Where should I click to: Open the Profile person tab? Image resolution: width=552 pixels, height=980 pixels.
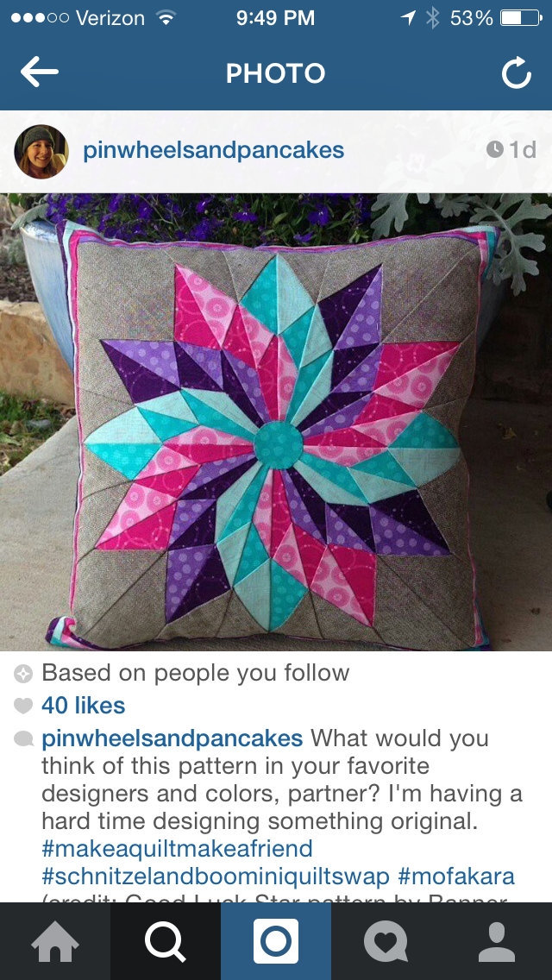pos(496,942)
